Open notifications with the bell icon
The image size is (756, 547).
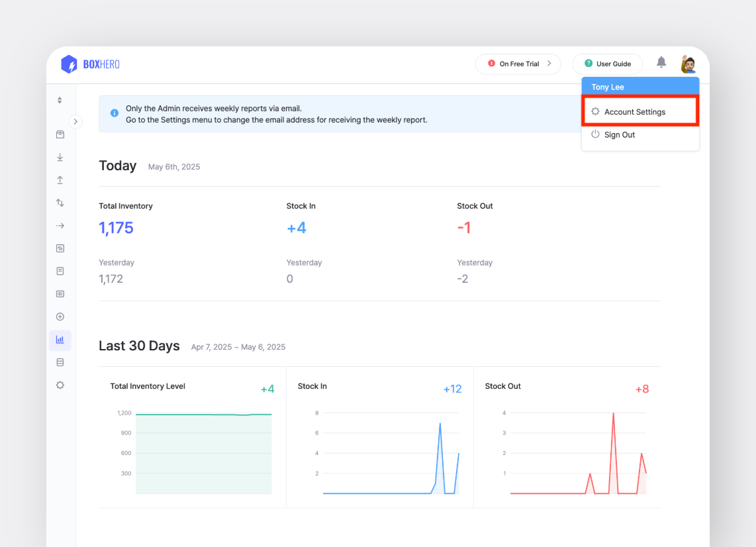pos(661,62)
